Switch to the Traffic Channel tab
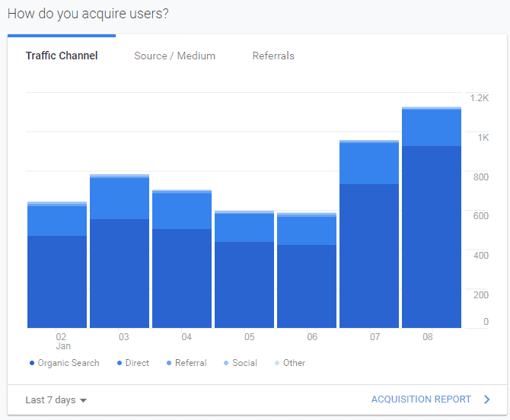 (62, 56)
